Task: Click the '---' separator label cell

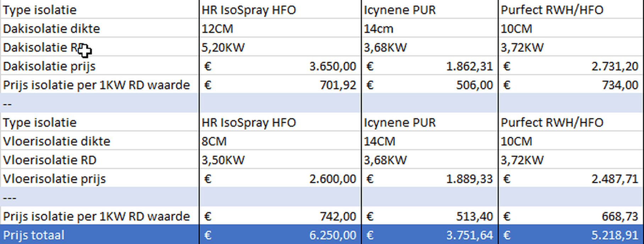Action: [x=100, y=197]
